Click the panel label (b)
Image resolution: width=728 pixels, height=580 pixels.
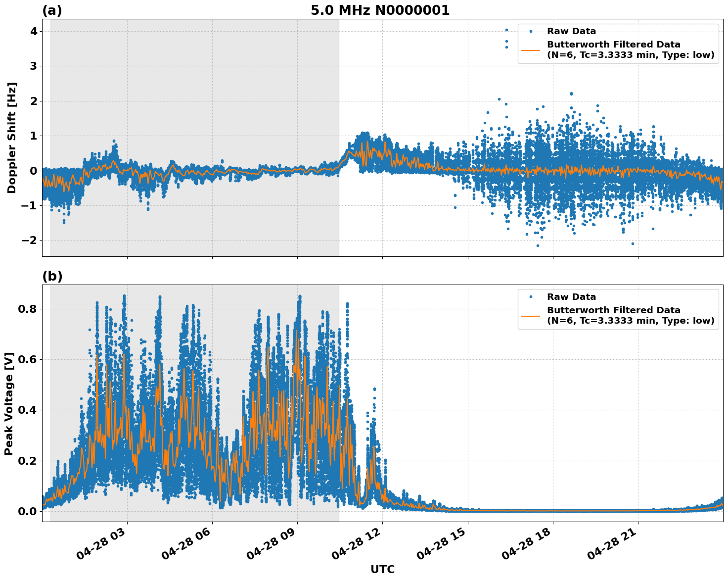pos(52,276)
